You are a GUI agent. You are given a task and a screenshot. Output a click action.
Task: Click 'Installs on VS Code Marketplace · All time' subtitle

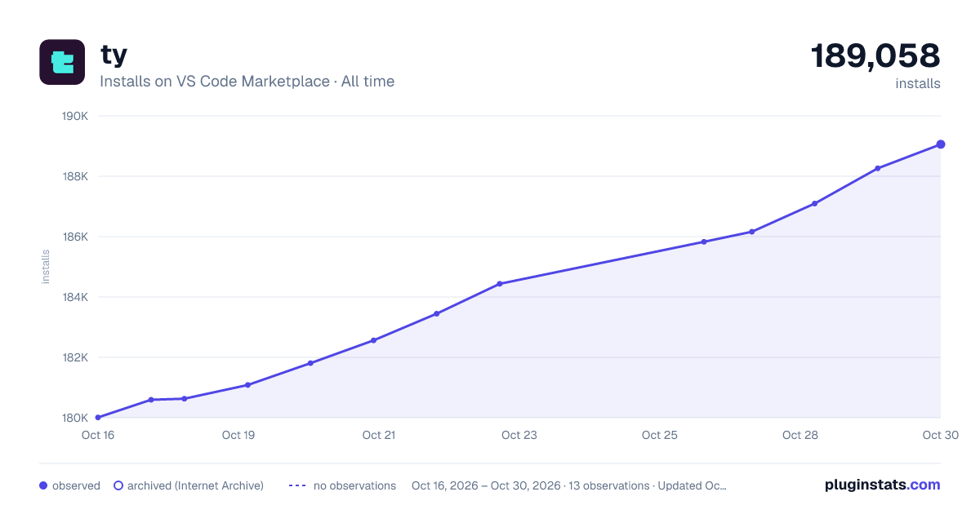point(247,82)
